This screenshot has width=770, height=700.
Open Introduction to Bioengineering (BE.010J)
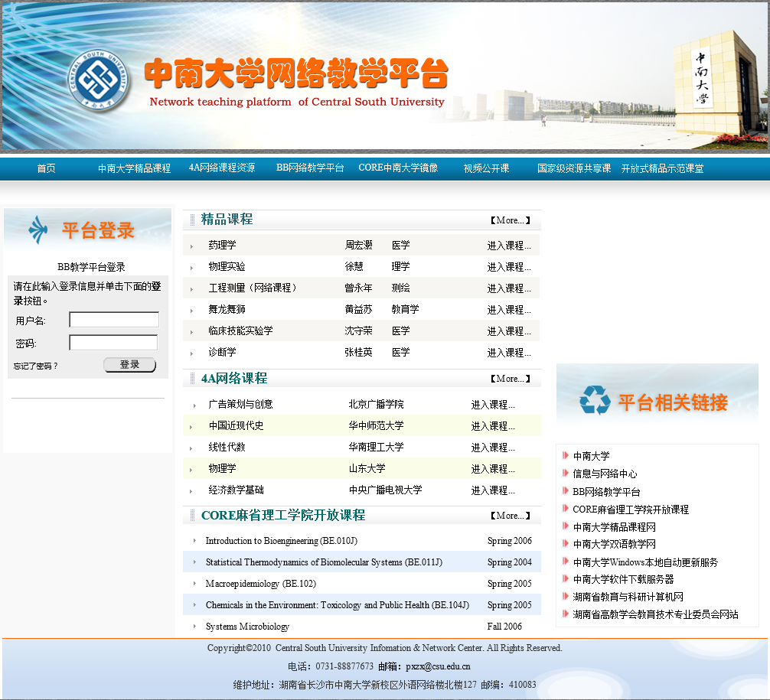[x=282, y=540]
